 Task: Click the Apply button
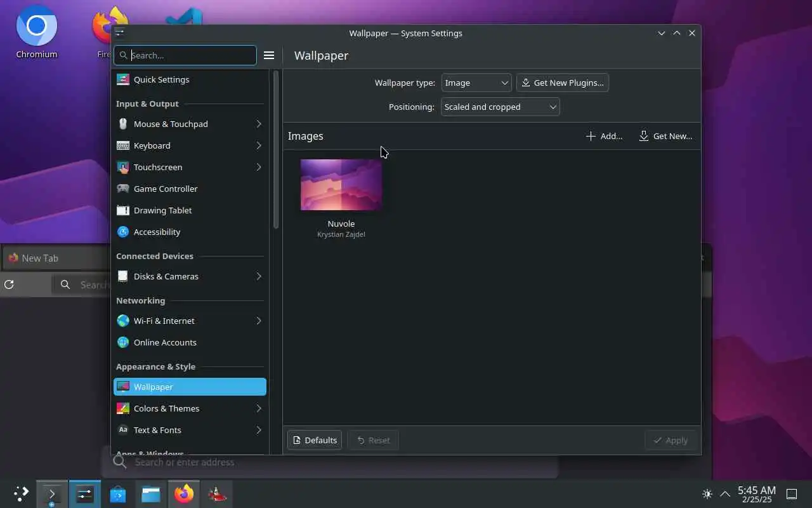click(x=671, y=440)
